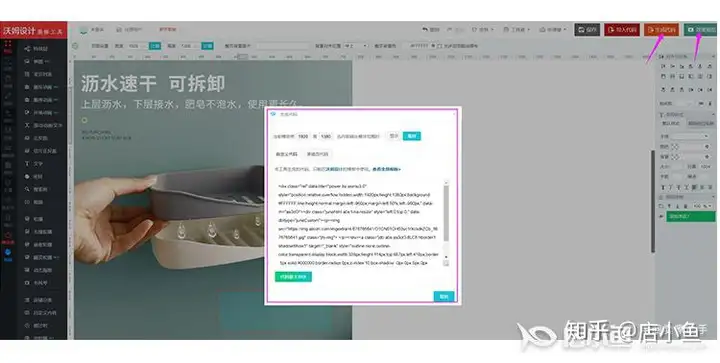This screenshot has height=363, width=720.
Task: Open the view all tutorials link in dialog
Action: pos(387,169)
